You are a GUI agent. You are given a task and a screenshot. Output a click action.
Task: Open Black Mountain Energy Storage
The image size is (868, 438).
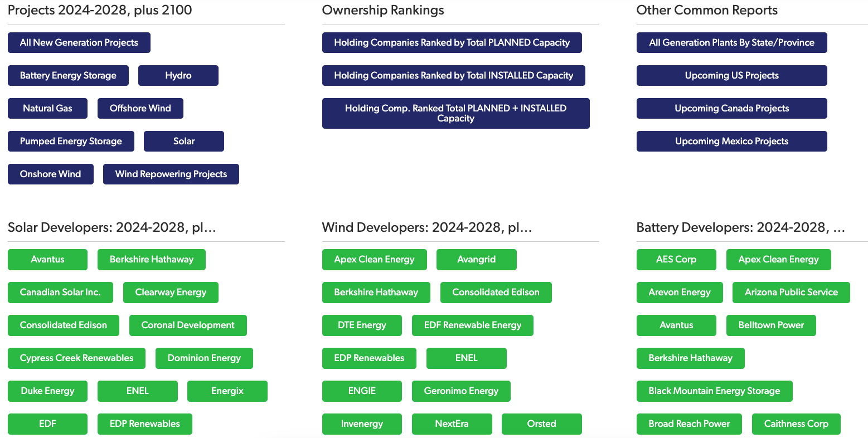tap(715, 391)
